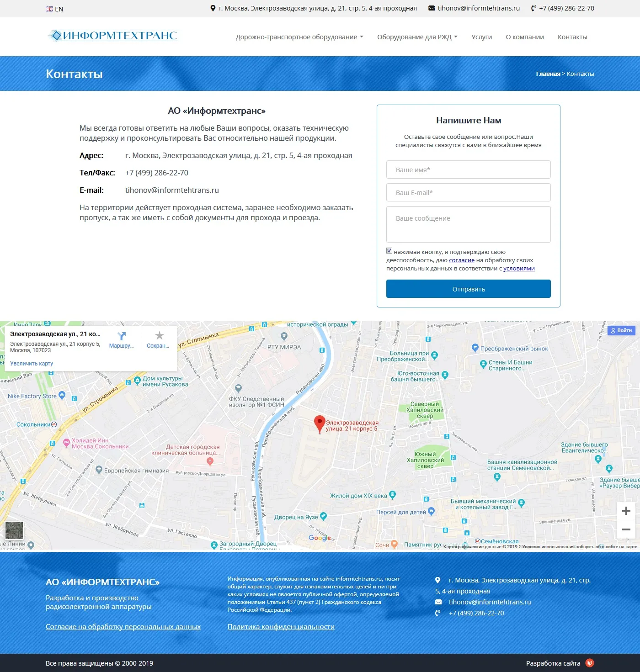Switch language via the EN flag icon

[49, 9]
